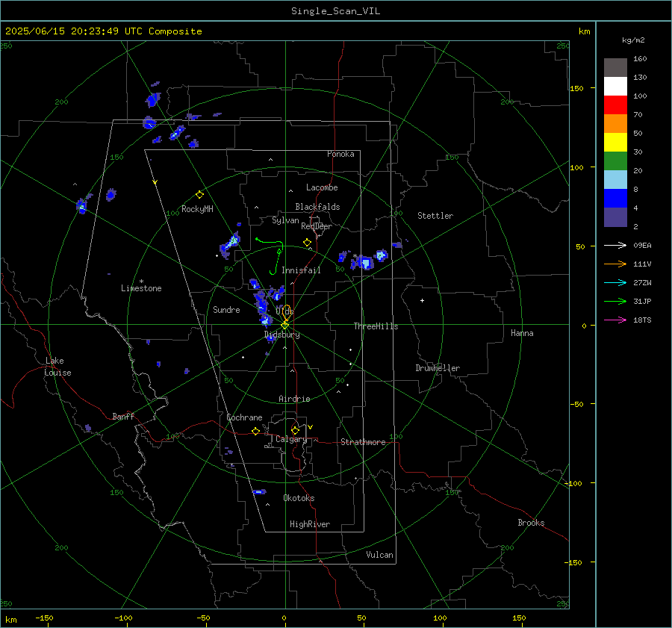Click the Innisfail label
The image size is (672, 628).
coord(301,270)
